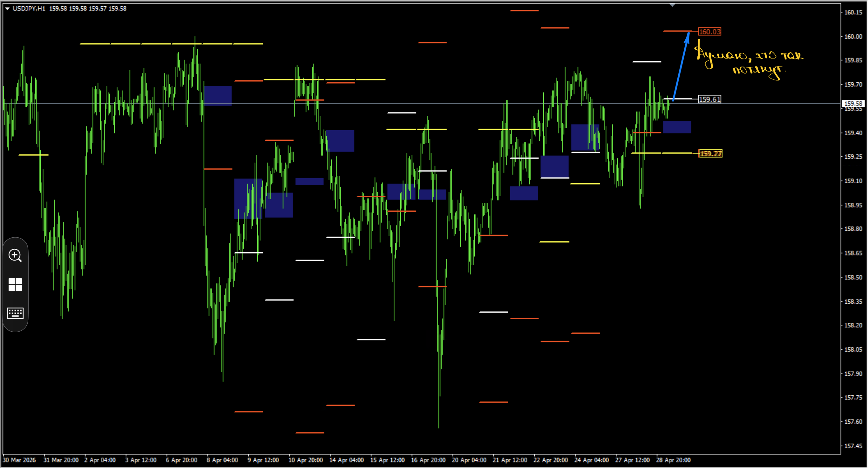
Task: Open the on-screen keyboard icon
Action: tap(15, 313)
